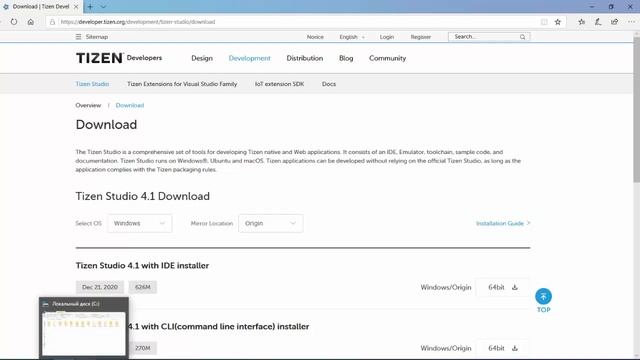Show tab previews chevron
This screenshot has height=360, width=640.
(103, 7)
